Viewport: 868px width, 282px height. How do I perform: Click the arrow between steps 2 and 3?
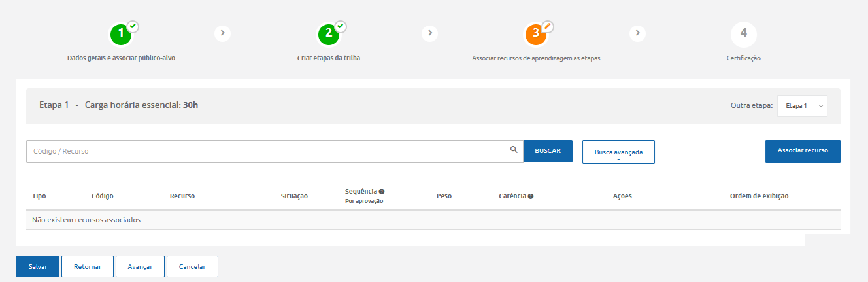[x=429, y=32]
